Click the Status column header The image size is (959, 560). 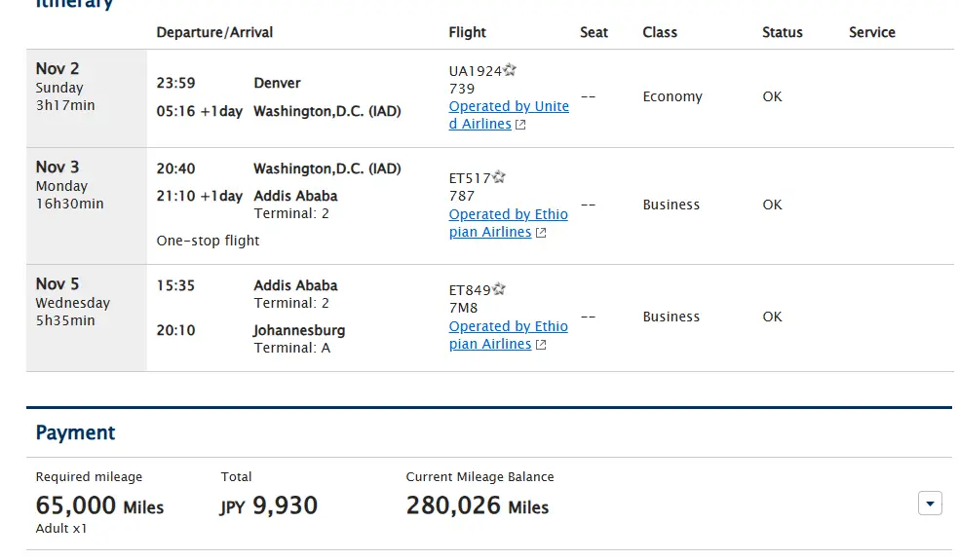click(x=783, y=32)
